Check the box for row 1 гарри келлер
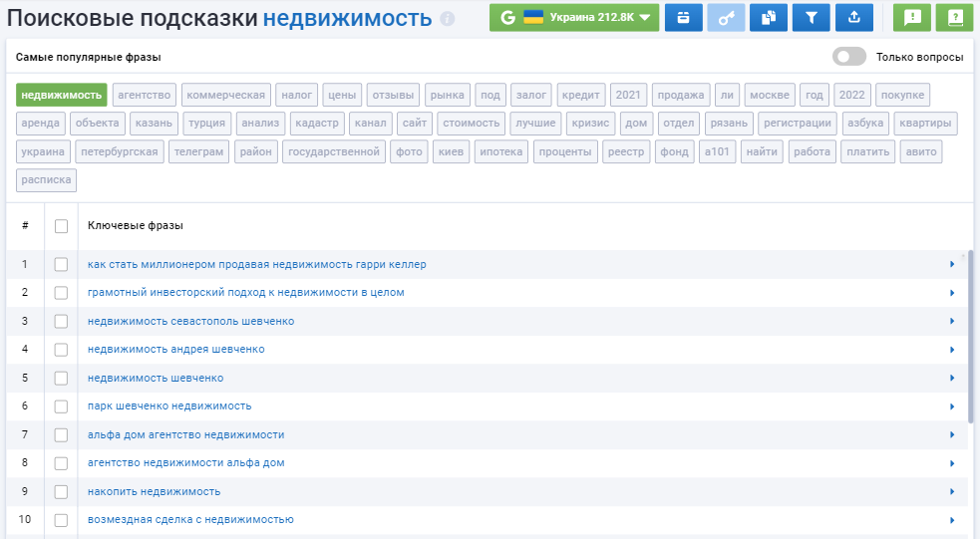This screenshot has width=980, height=539. click(61, 265)
